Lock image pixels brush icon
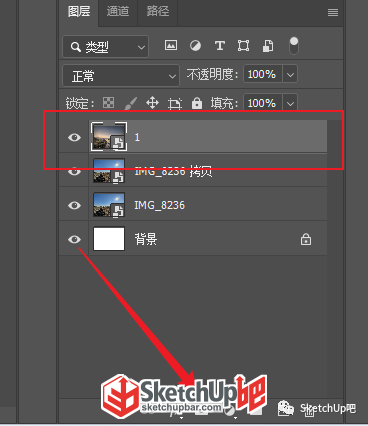 pyautogui.click(x=131, y=103)
